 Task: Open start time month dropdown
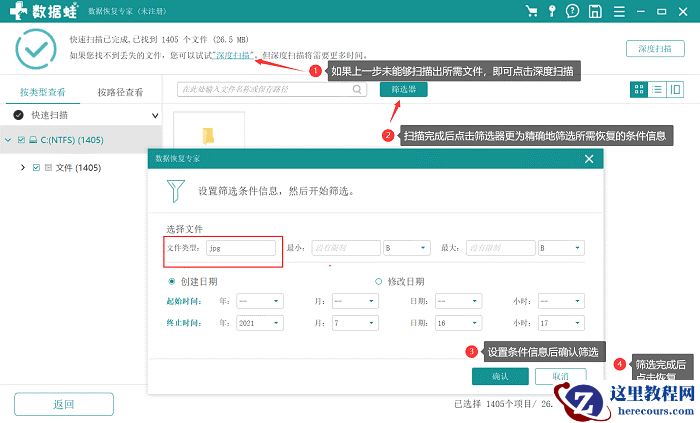355,301
